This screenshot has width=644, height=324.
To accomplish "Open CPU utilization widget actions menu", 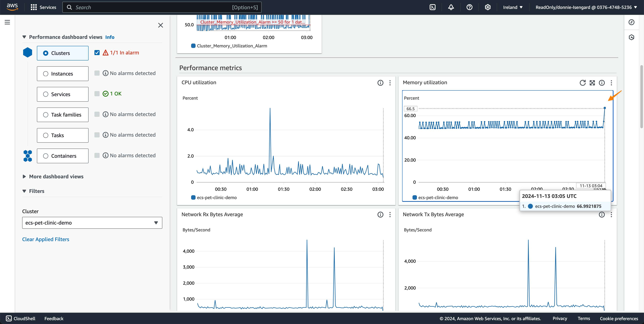I will coord(390,83).
